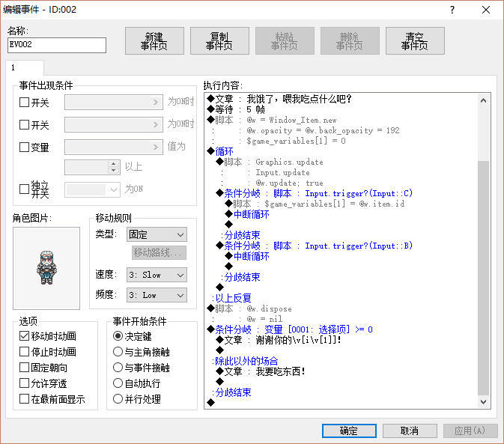This screenshot has height=444, width=504.
Task: Enable the second 开关 condition checkbox
Action: pos(25,124)
